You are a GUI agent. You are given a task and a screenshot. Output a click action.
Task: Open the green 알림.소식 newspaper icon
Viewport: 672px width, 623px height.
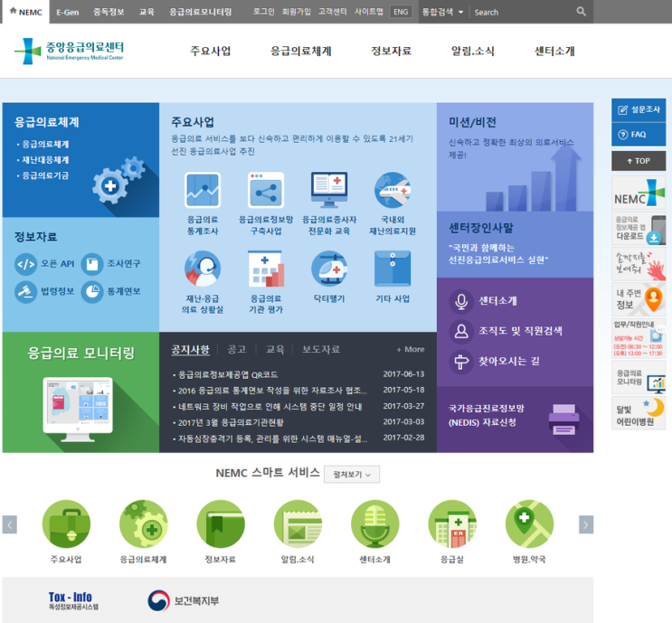pyautogui.click(x=298, y=524)
